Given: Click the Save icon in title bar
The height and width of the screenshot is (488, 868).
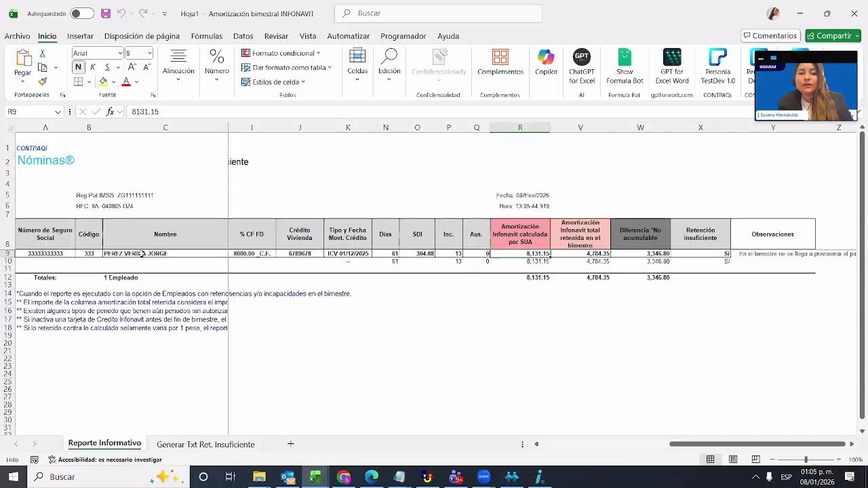Looking at the screenshot, I should [x=105, y=14].
